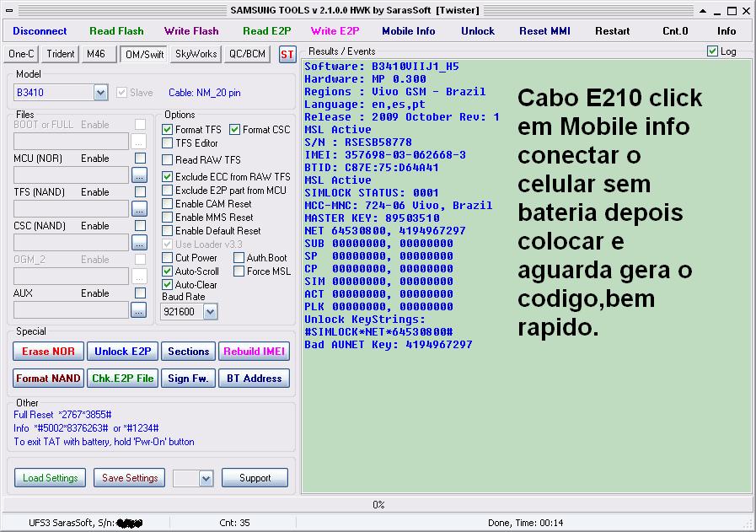Select the OM/Swift tab

pyautogui.click(x=144, y=55)
